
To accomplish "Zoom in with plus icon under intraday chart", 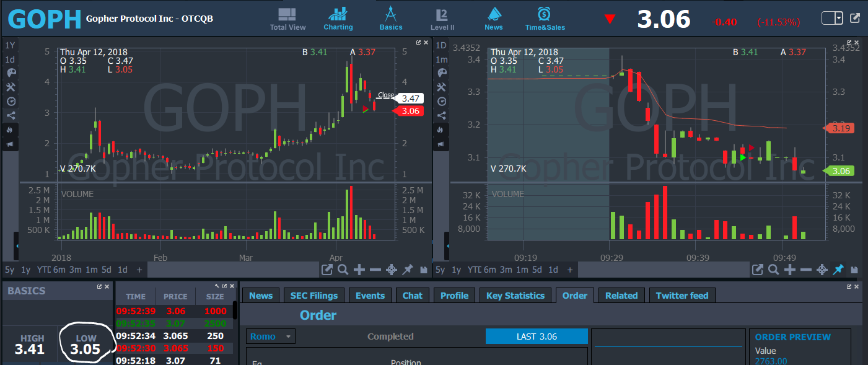I will (x=790, y=270).
